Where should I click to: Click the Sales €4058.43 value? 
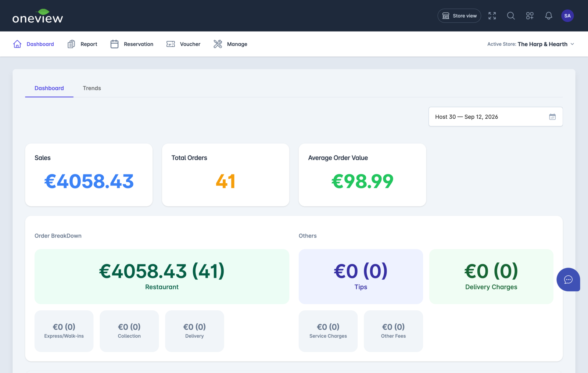[89, 181]
